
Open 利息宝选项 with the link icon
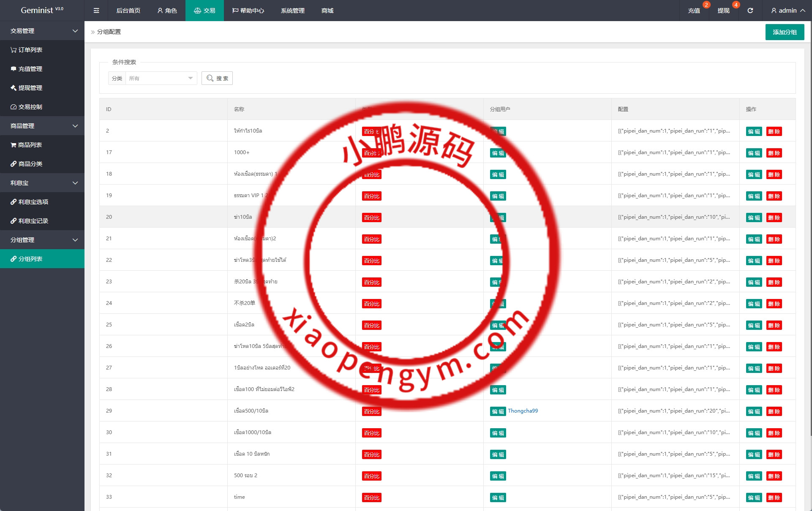pyautogui.click(x=30, y=202)
